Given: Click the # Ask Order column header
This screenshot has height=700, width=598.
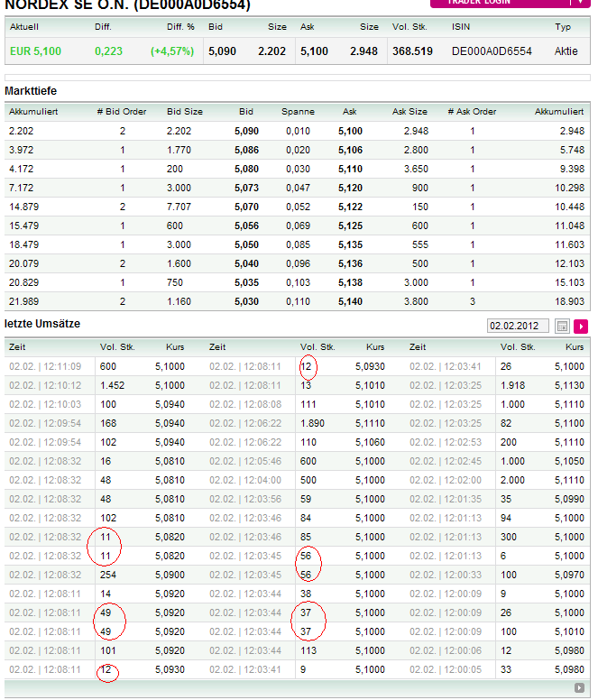Looking at the screenshot, I should [x=472, y=112].
